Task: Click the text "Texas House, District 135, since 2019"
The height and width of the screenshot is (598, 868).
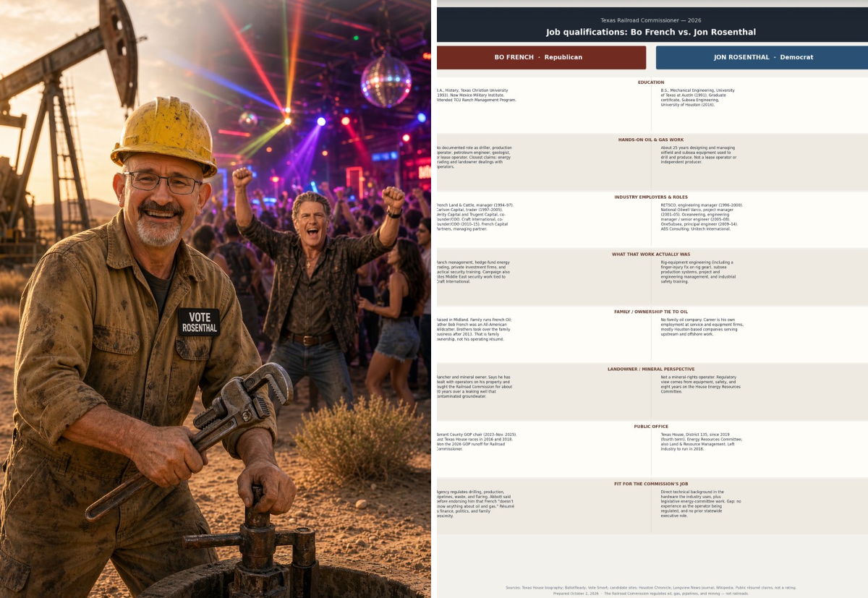Action: tap(702, 441)
